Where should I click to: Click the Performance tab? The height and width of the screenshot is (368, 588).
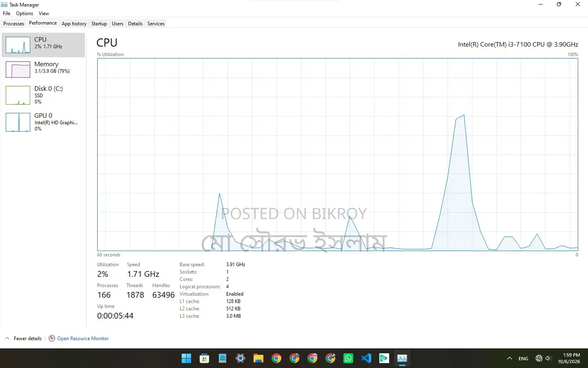coord(43,23)
